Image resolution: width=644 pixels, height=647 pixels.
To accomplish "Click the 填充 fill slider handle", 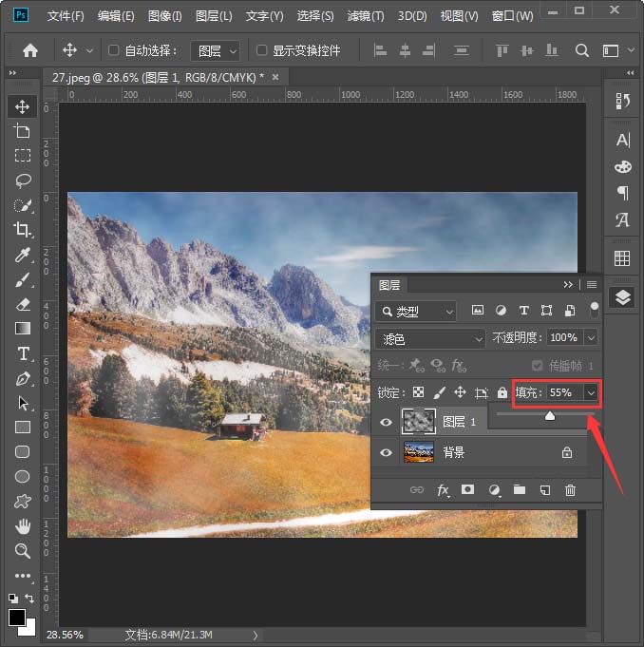I will click(550, 416).
